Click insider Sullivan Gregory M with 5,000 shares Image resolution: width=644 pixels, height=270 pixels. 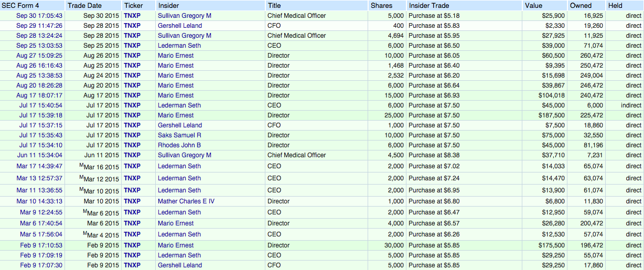coord(185,16)
